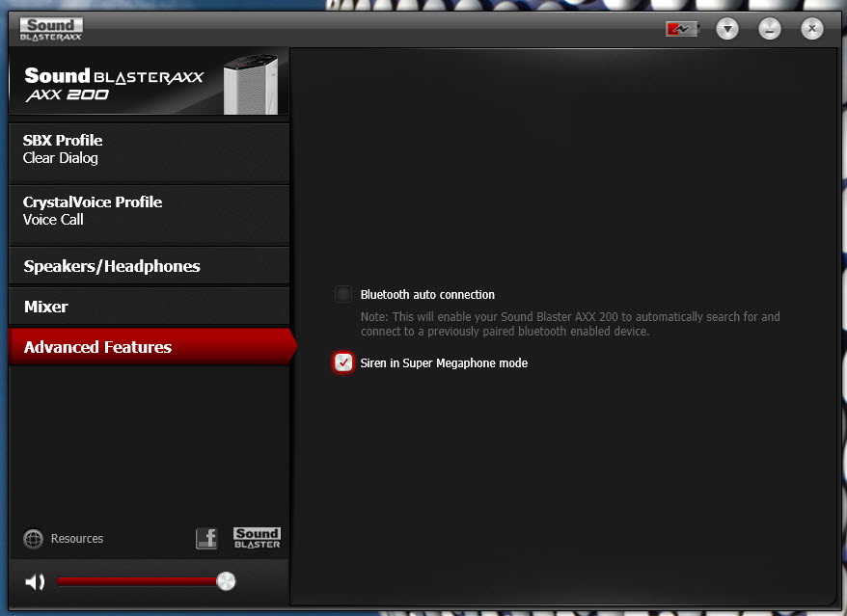Open the Speakers/Headphones section

150,266
